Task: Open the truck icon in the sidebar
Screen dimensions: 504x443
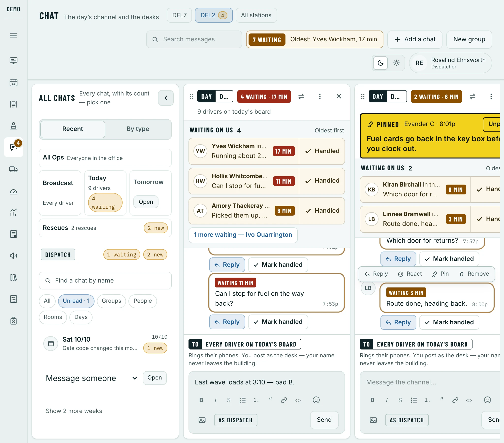Action: click(14, 169)
